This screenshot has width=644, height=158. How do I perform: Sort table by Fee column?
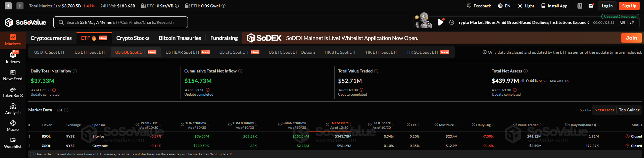(x=413, y=125)
